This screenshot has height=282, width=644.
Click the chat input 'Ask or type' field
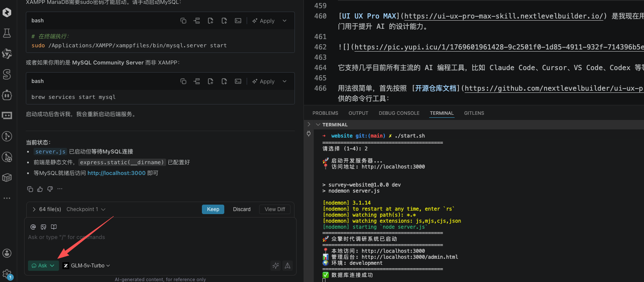pyautogui.click(x=160, y=237)
